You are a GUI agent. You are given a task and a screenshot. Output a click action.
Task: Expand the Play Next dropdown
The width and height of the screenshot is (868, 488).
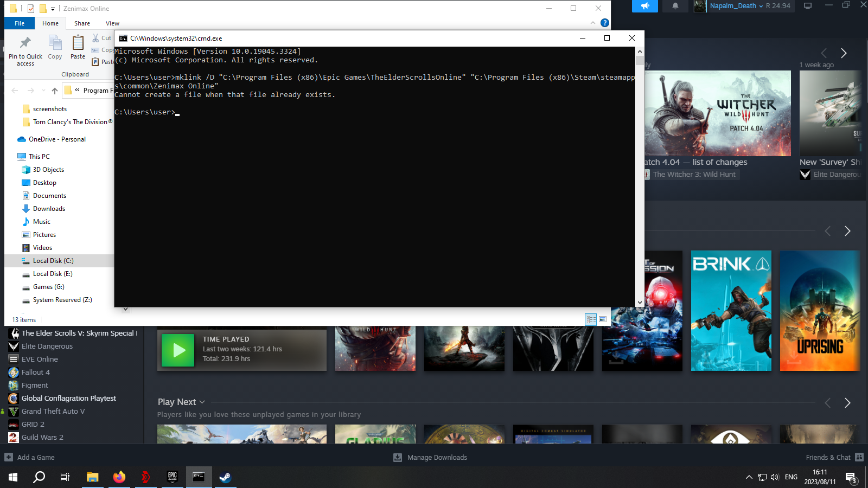(202, 402)
